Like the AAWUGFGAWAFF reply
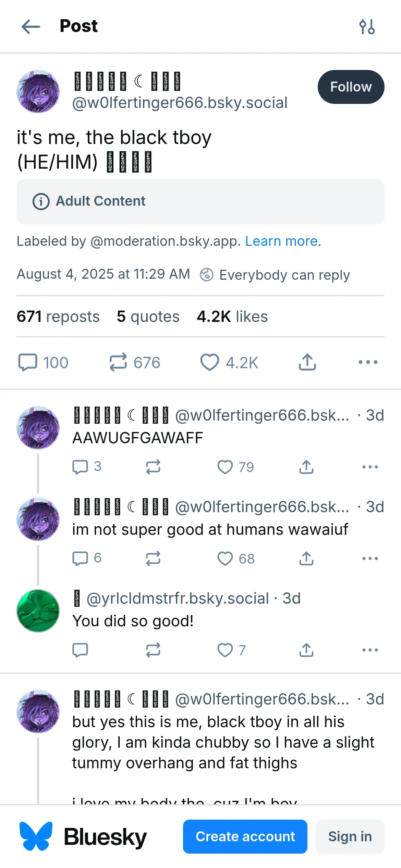This screenshot has height=868, width=401. (225, 467)
